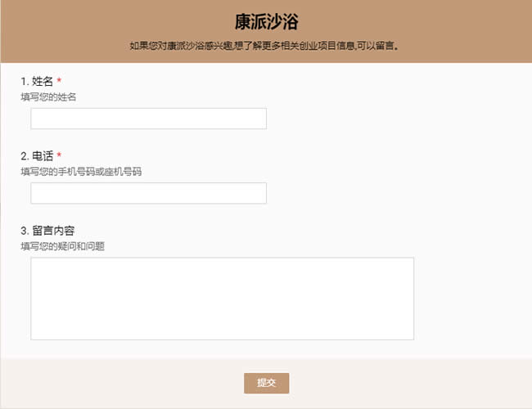532x409 pixels.
Task: Click the '2. 电话' field label
Action: pyautogui.click(x=37, y=156)
